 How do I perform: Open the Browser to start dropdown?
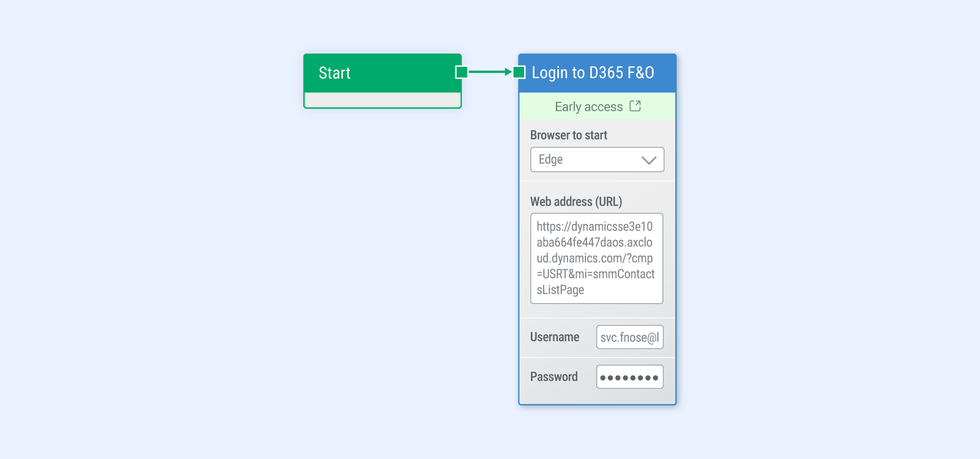point(597,159)
